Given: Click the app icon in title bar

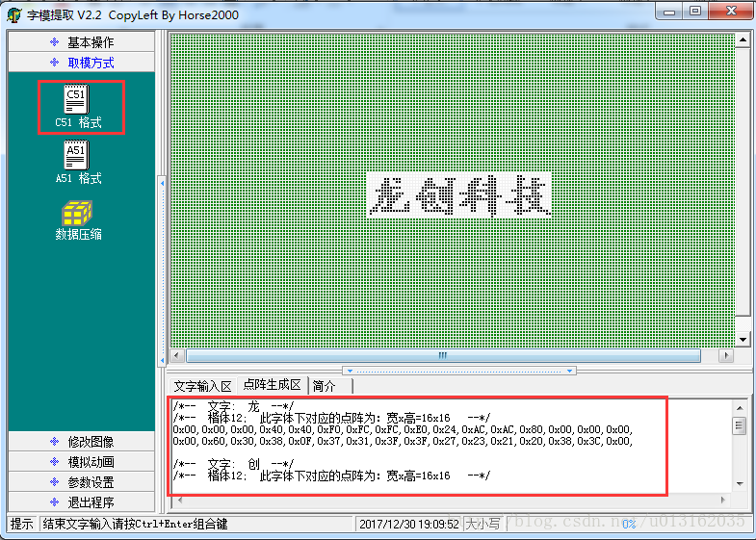Looking at the screenshot, I should (14, 15).
